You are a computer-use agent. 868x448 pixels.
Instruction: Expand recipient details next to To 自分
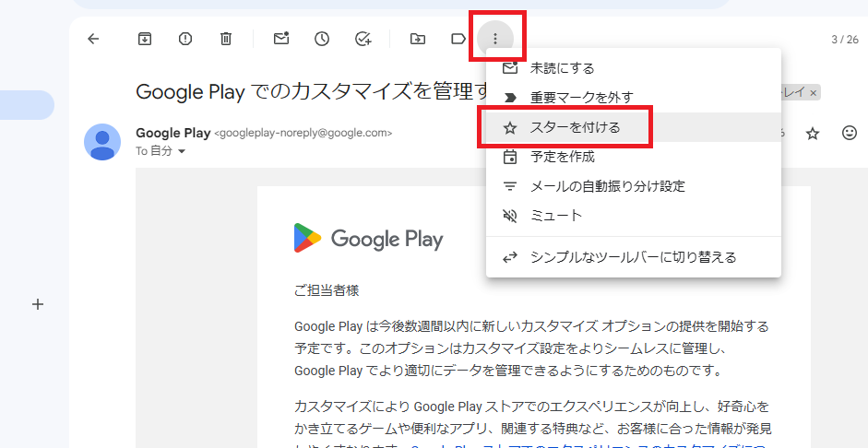[182, 151]
